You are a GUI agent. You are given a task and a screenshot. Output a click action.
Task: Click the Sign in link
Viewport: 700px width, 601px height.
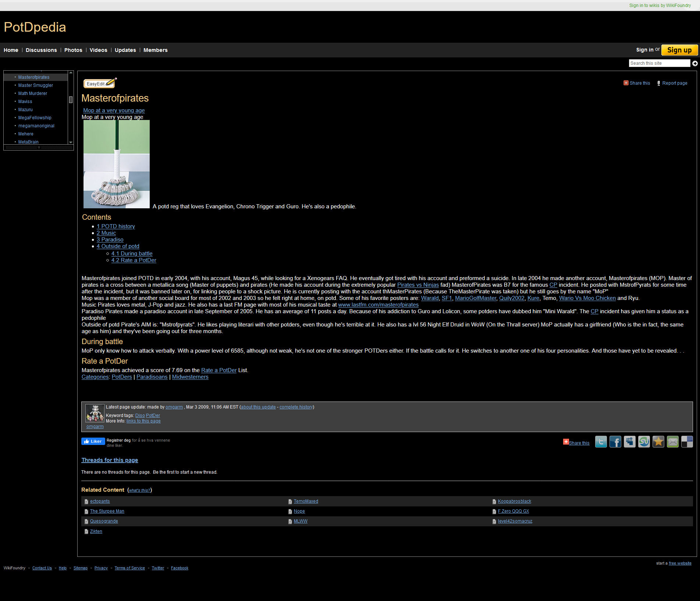[645, 50]
